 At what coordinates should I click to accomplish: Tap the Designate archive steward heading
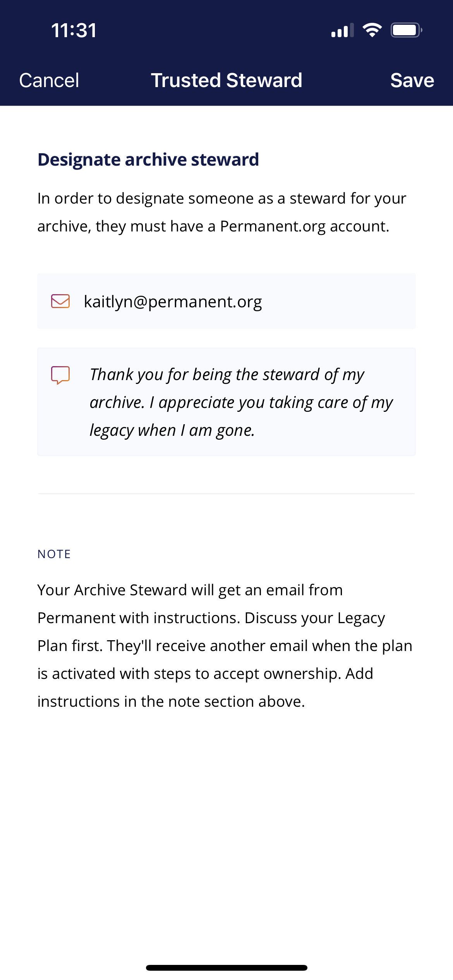click(x=148, y=159)
